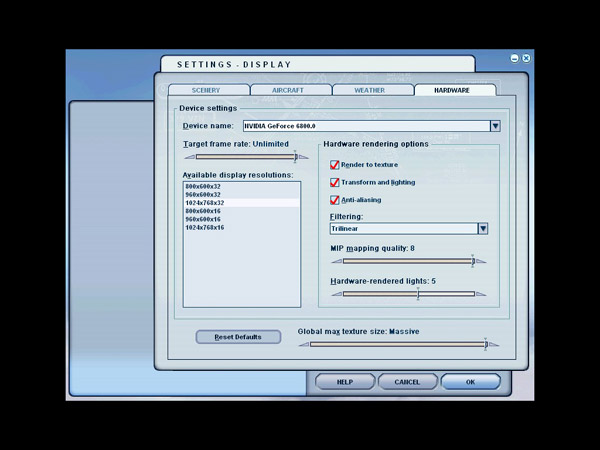Click the Target frame rate slider
This screenshot has height=450, width=600.
coord(247,157)
